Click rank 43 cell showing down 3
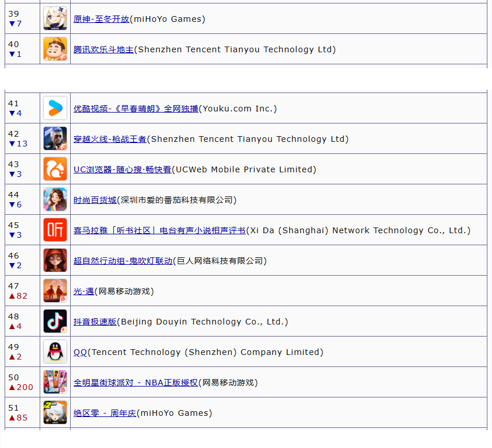 pos(22,169)
